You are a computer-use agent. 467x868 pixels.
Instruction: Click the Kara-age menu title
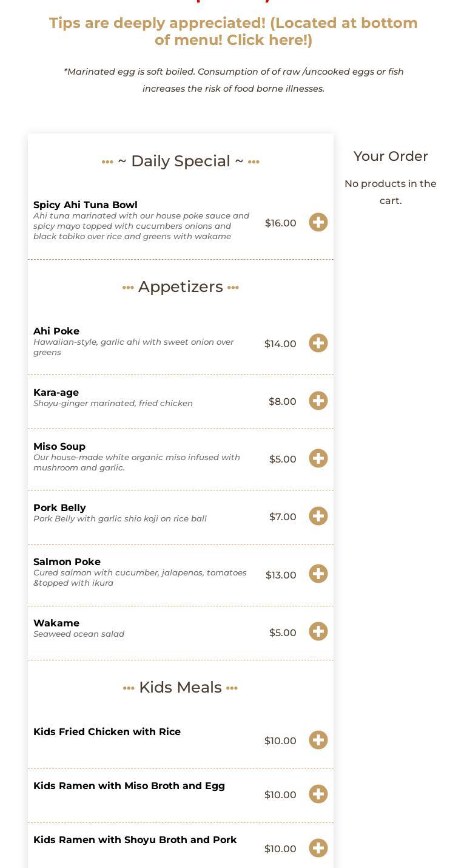[x=56, y=393]
